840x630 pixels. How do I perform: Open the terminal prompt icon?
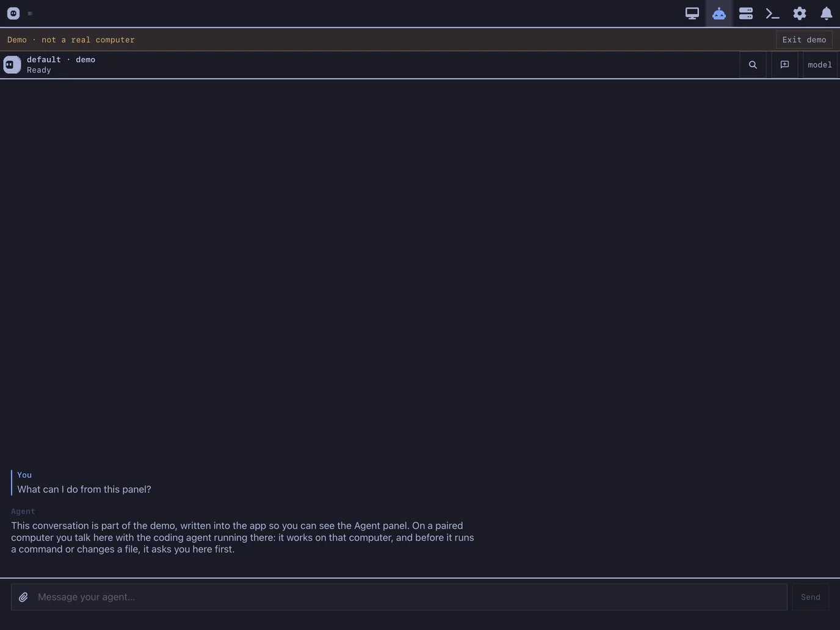(773, 13)
